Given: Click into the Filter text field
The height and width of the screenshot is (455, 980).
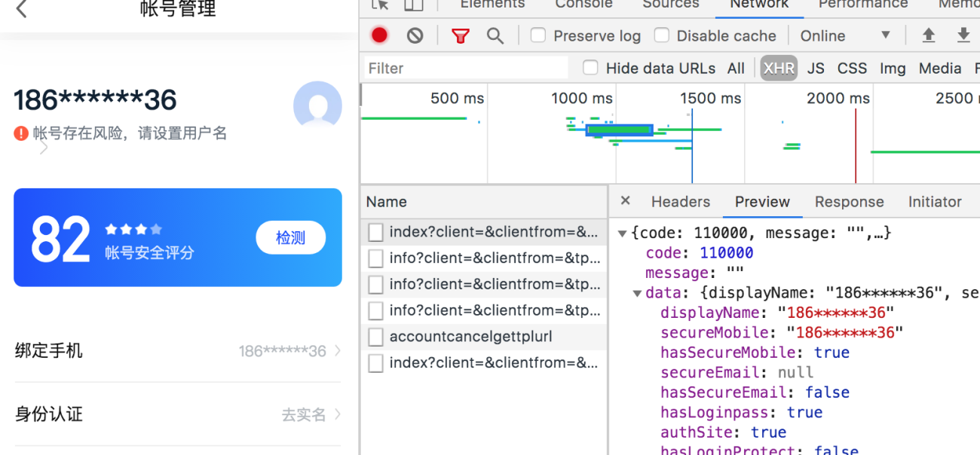Looking at the screenshot, I should (x=465, y=68).
